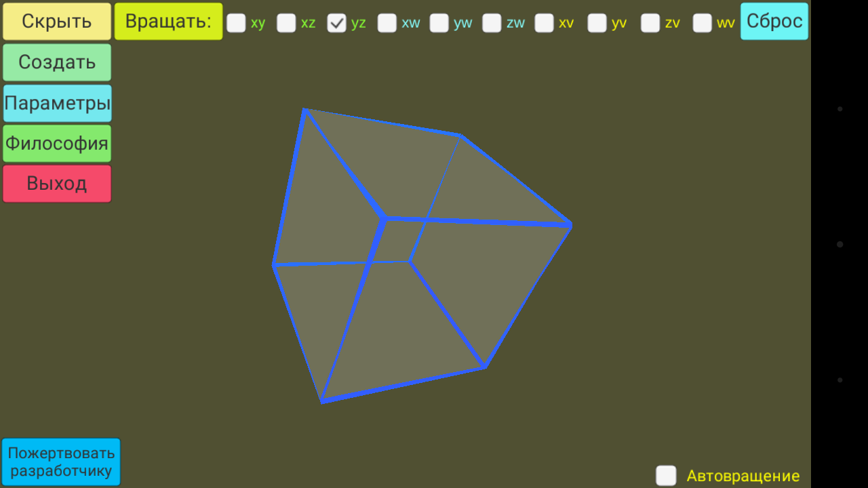
Task: Reset the view with Сброс
Action: click(774, 21)
